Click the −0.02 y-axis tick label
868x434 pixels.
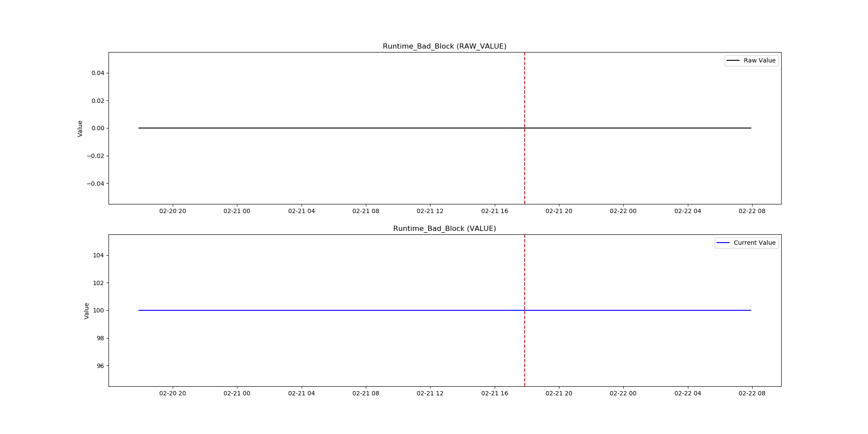[95, 156]
